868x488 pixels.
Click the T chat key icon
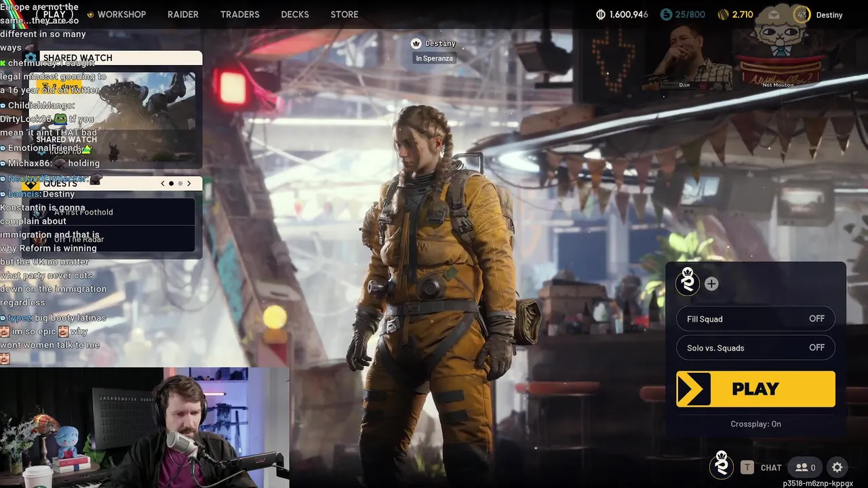click(x=747, y=467)
